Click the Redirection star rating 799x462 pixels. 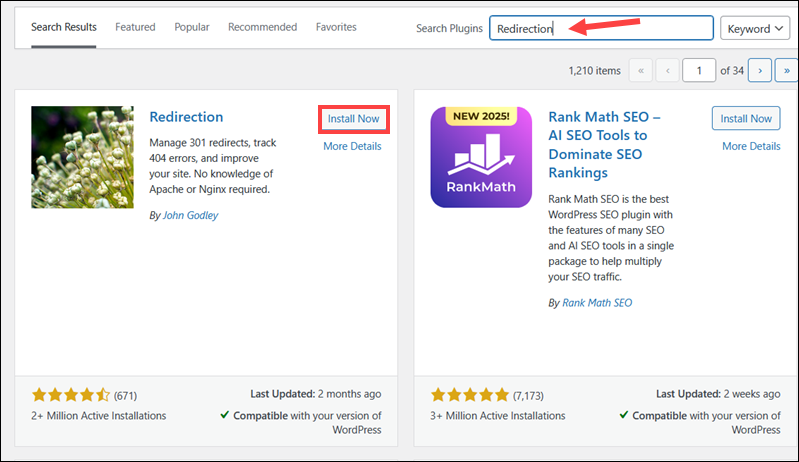[71, 395]
